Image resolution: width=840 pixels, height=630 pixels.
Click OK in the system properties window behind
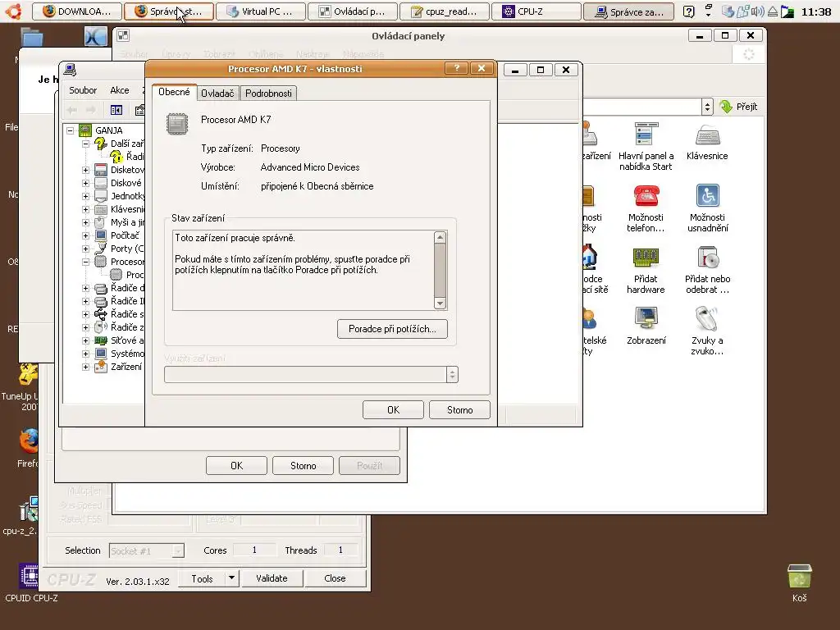236,466
